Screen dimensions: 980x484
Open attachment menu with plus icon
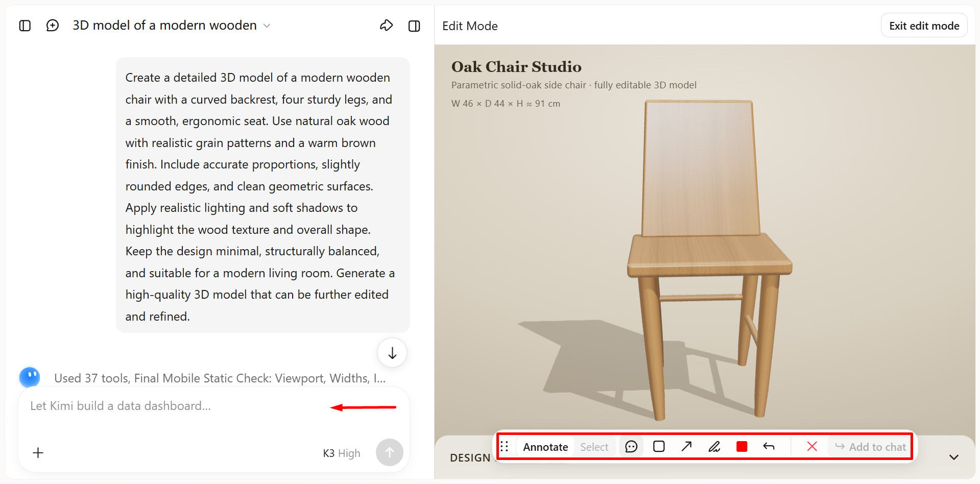coord(38,453)
